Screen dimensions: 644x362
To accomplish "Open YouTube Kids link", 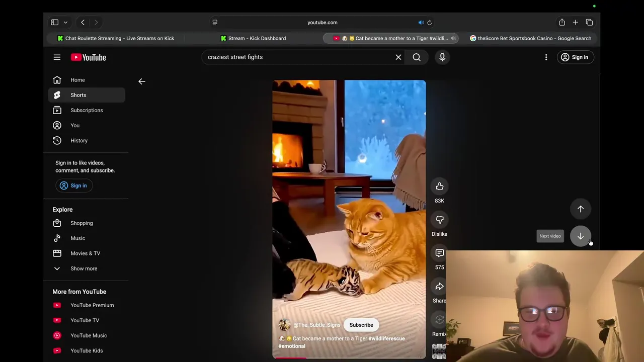I will [87, 350].
